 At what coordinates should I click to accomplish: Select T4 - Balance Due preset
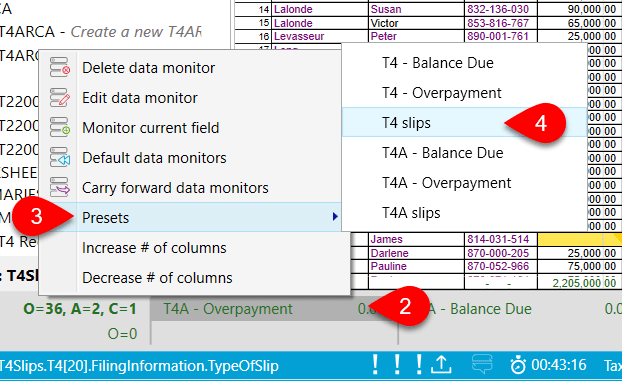coord(465,63)
